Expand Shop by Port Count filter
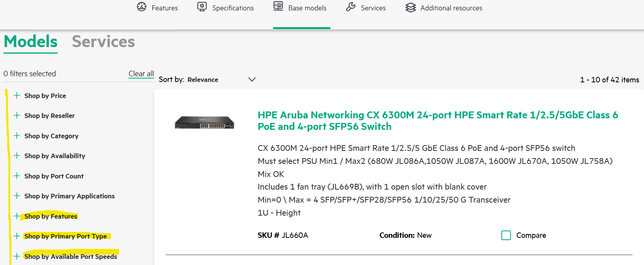Image resolution: width=644 pixels, height=265 pixels. coord(54,176)
